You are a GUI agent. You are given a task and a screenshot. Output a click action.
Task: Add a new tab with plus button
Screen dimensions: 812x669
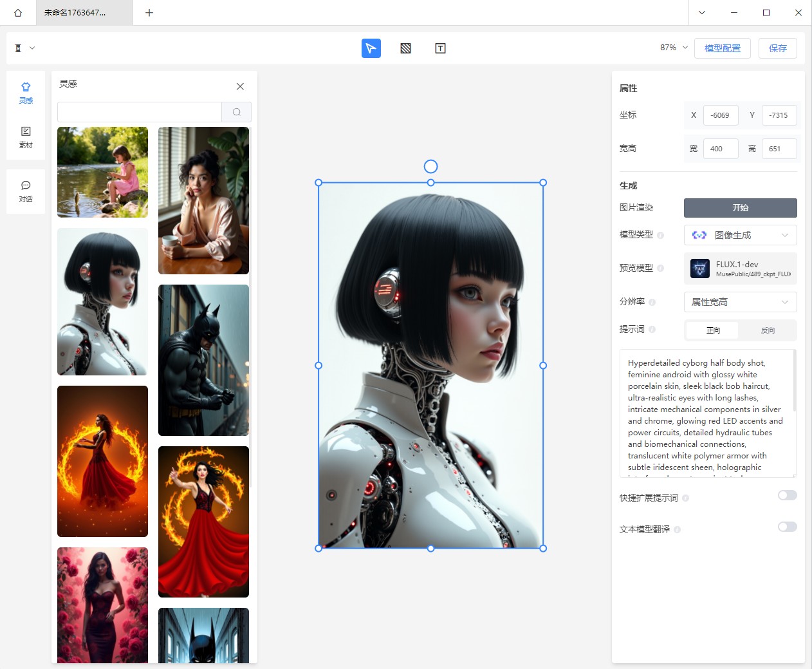(149, 13)
